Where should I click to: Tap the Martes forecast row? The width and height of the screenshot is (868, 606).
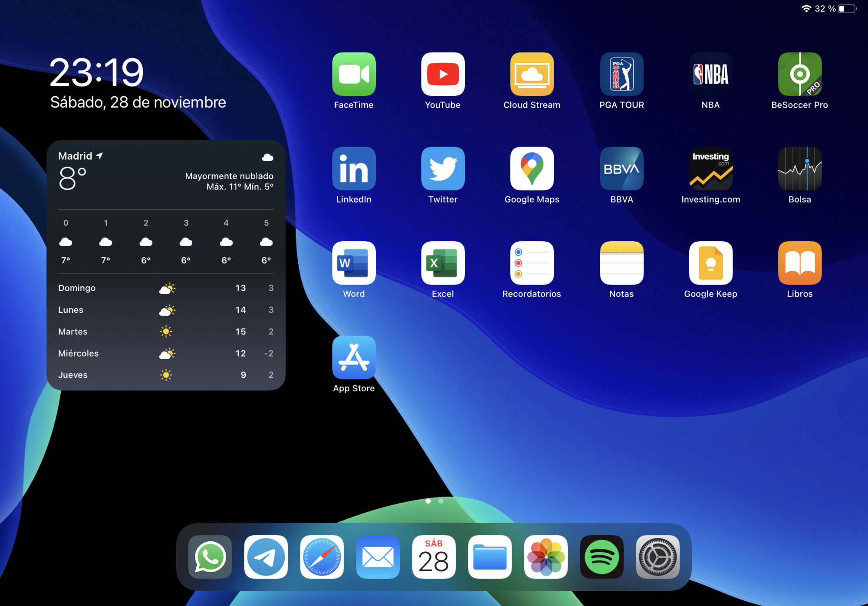coord(166,331)
